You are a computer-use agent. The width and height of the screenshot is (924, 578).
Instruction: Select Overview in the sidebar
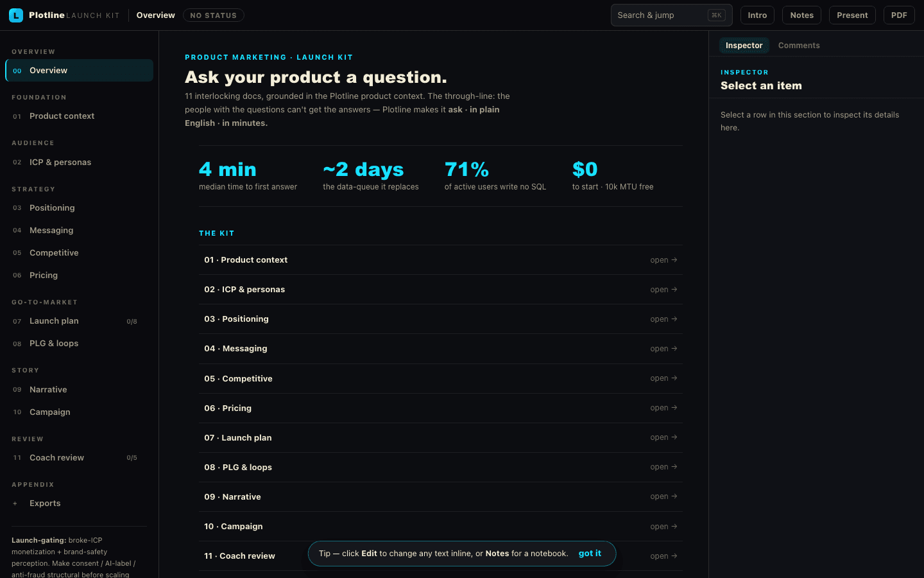coord(79,71)
